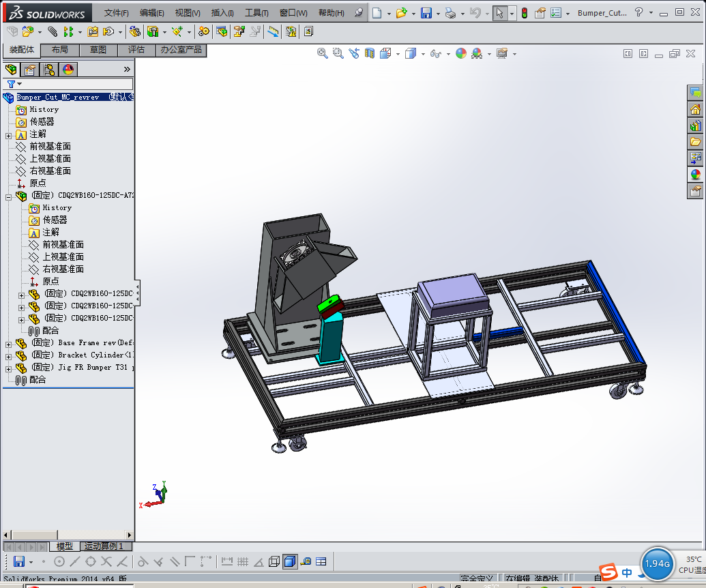Expand hidden manager tabs with double chevron
Image resolution: width=706 pixels, height=588 pixels.
click(127, 69)
